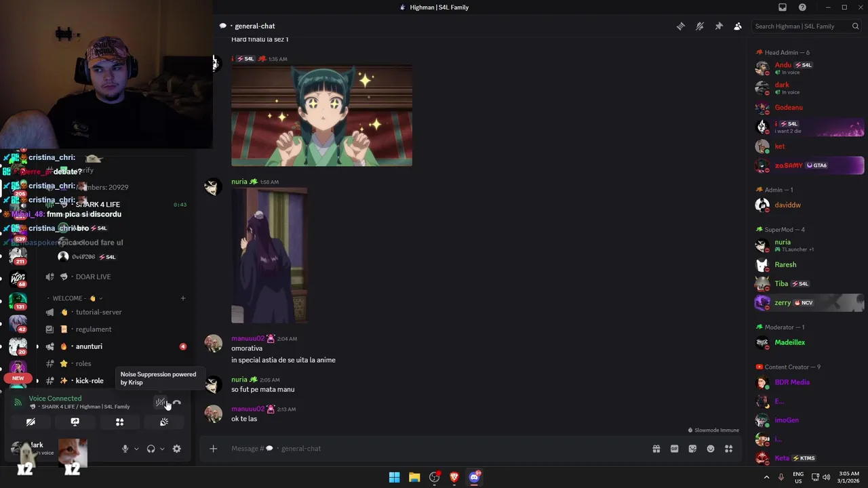Click the Voice Connected status text
The image size is (868, 488).
[55, 399]
